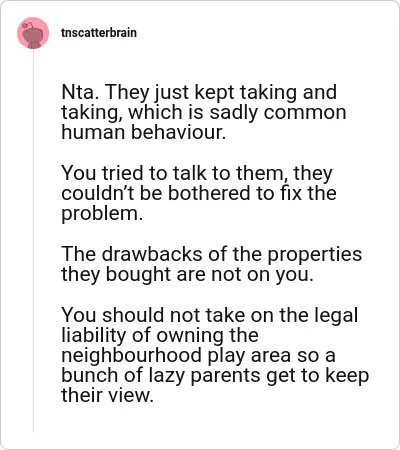Click the final line 'their view.'
The height and width of the screenshot is (450, 400).
(x=107, y=395)
